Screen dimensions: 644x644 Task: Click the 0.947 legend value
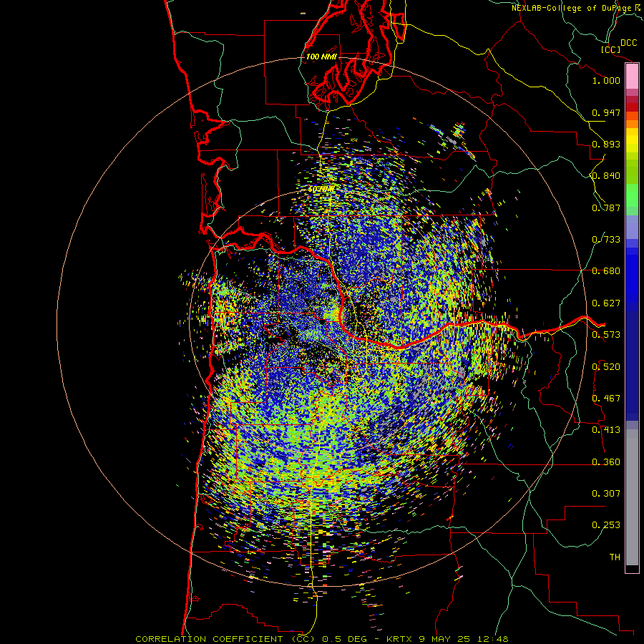[x=606, y=112]
